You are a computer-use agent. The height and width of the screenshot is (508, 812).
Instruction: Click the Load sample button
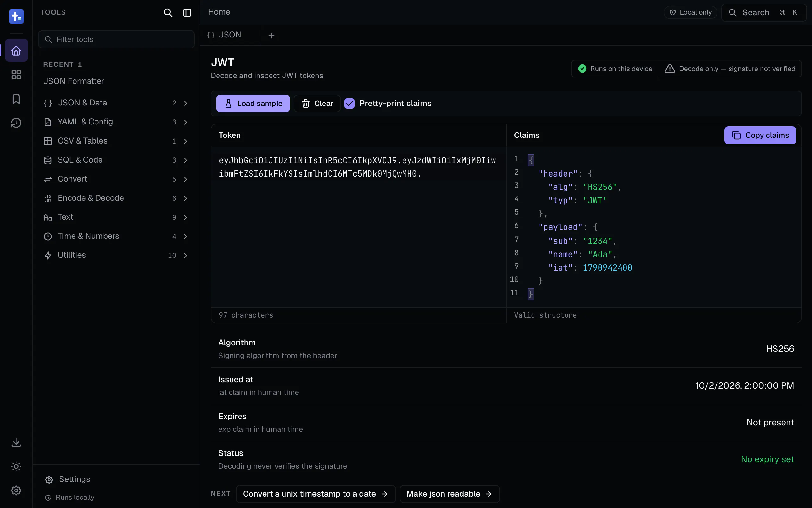click(x=253, y=104)
